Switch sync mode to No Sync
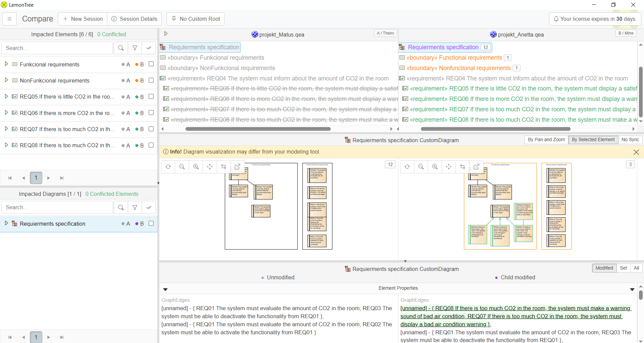The height and width of the screenshot is (343, 644). point(630,139)
